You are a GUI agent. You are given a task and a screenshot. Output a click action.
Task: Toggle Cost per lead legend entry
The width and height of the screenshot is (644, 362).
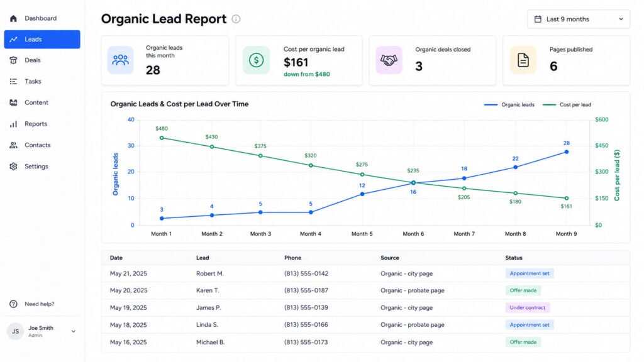tap(567, 105)
